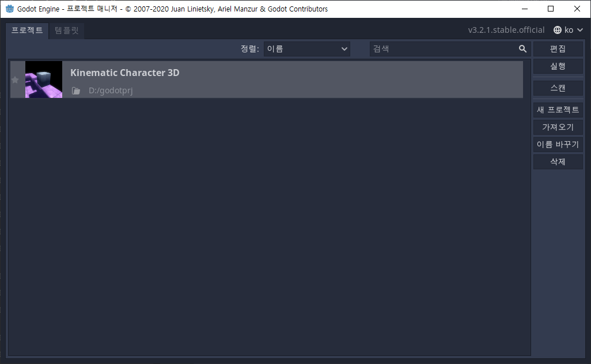Click the v3.2.1.stable.official version label

tap(506, 30)
